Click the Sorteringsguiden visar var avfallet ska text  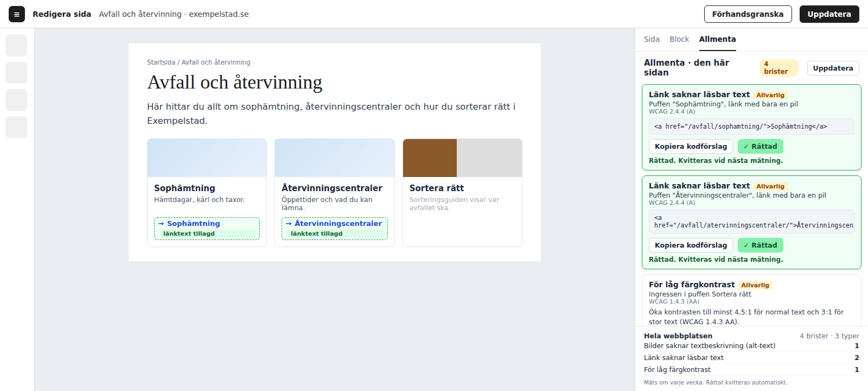pyautogui.click(x=454, y=204)
